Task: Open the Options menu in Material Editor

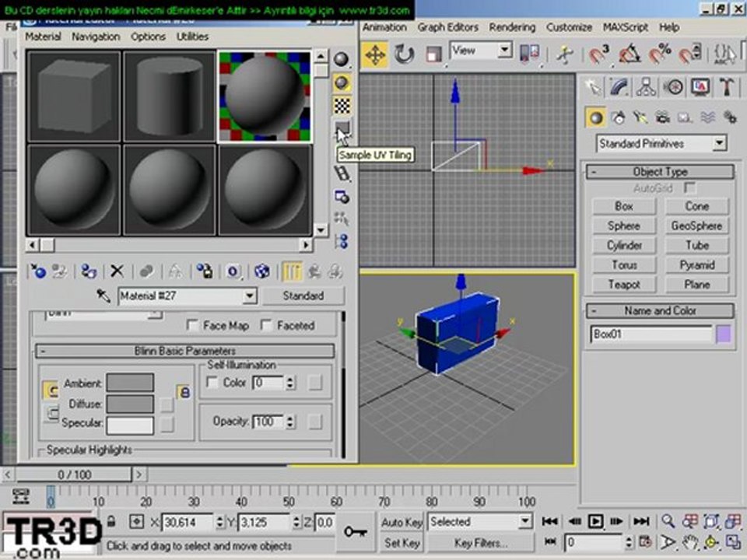Action: coord(148,37)
